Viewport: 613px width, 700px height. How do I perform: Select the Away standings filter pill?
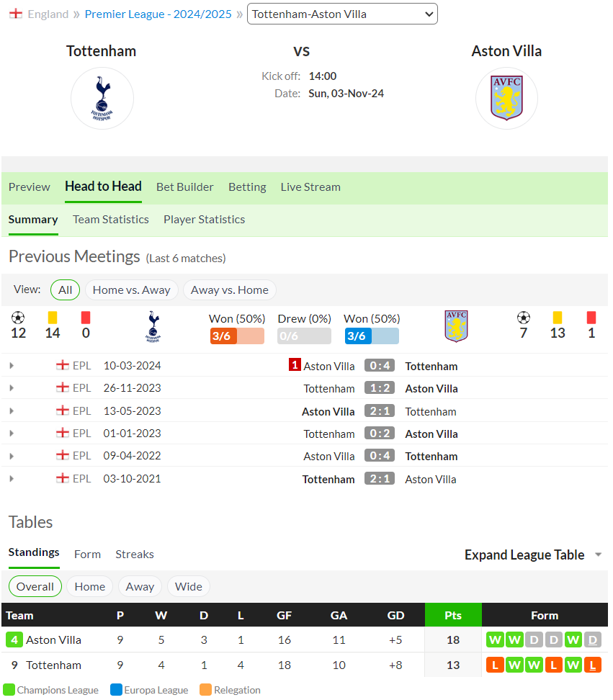(140, 586)
